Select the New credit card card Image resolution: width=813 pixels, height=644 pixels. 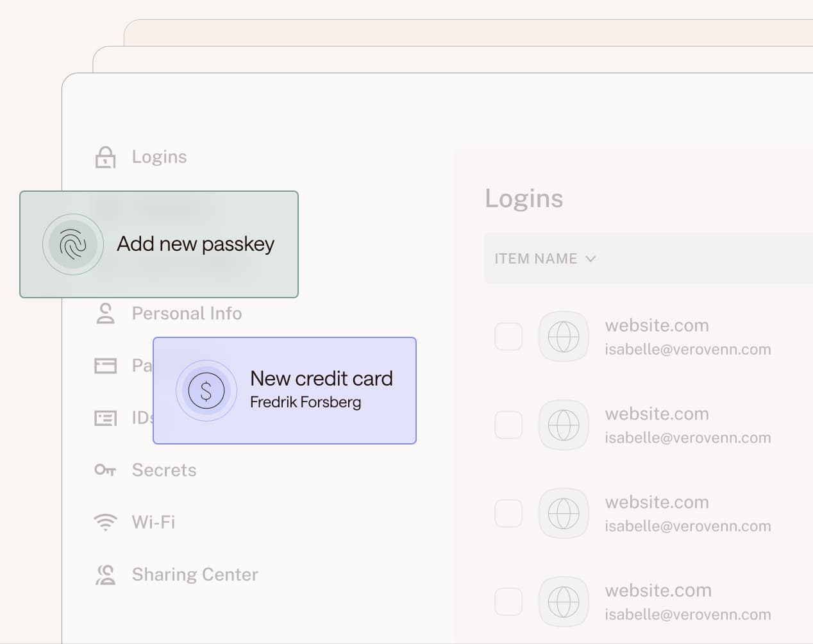pos(285,390)
